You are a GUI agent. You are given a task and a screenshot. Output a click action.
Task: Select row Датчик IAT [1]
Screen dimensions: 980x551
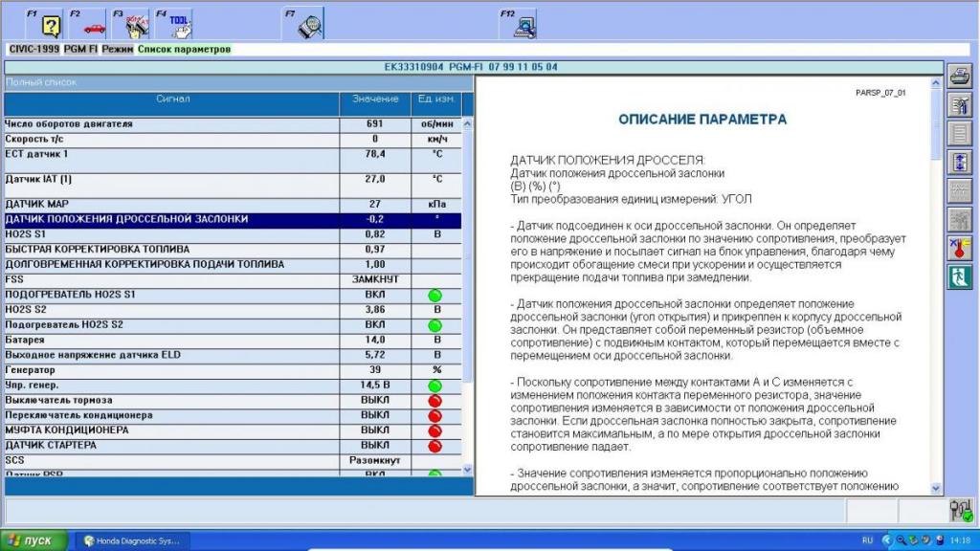coord(233,185)
